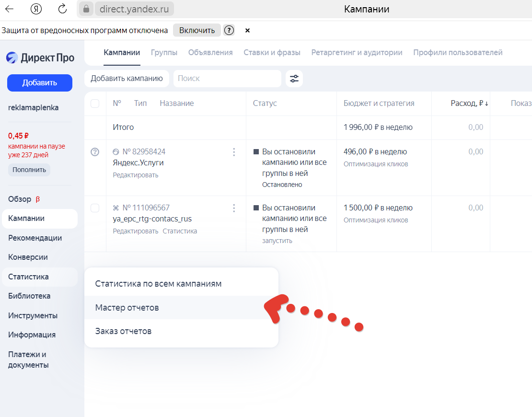This screenshot has width=532, height=417.
Task: Click the Статус column header
Action: coord(265,104)
